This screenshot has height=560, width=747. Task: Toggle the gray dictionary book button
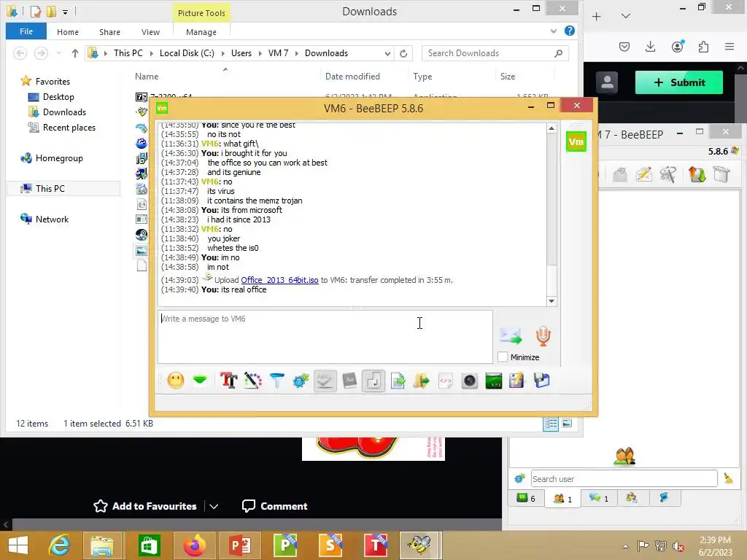tap(349, 381)
